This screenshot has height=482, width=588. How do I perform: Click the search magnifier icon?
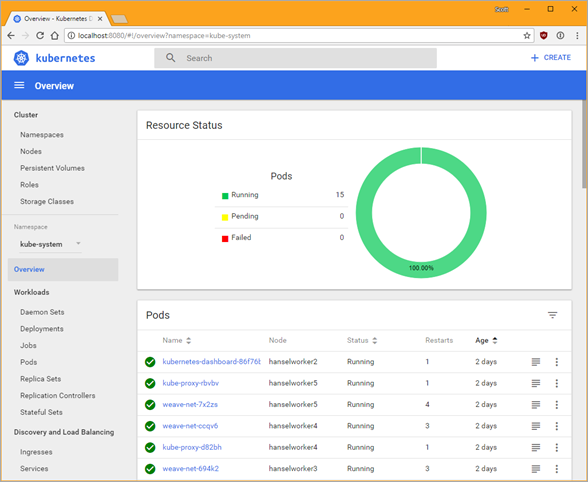click(171, 58)
